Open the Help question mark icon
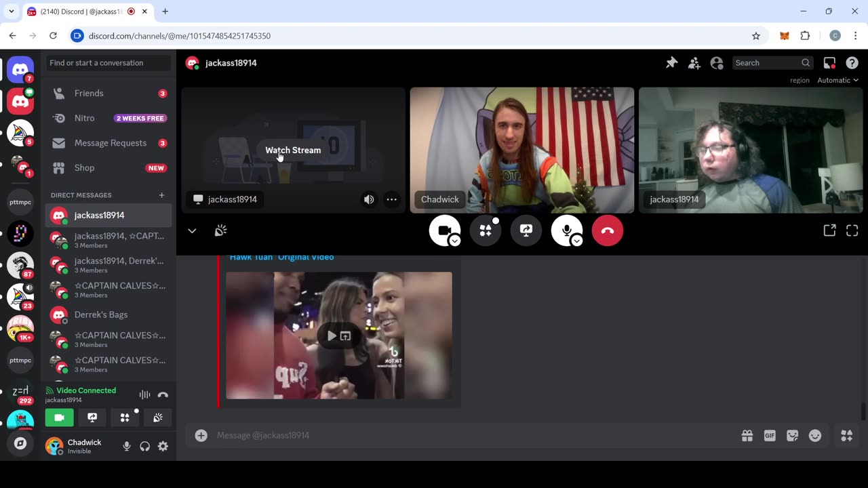The width and height of the screenshot is (868, 488). point(852,62)
